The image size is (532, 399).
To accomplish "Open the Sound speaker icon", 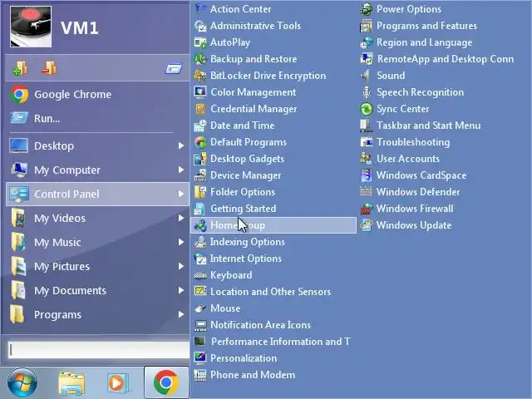I will click(366, 76).
